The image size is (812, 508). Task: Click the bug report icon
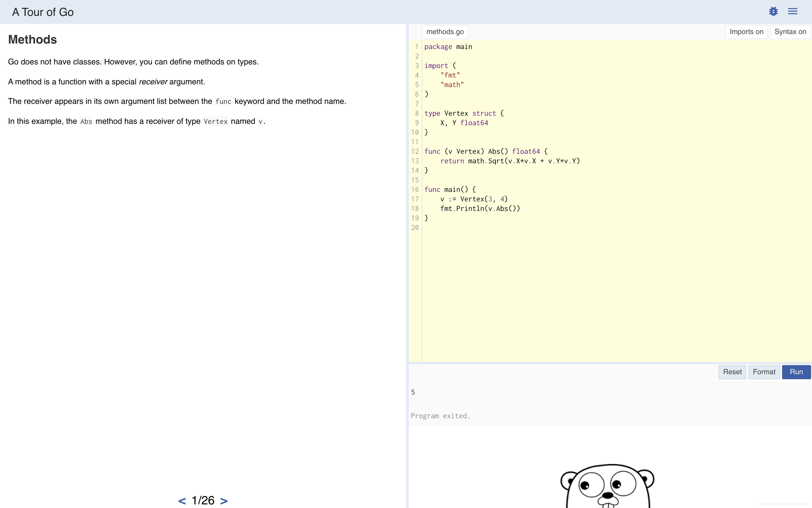click(773, 11)
